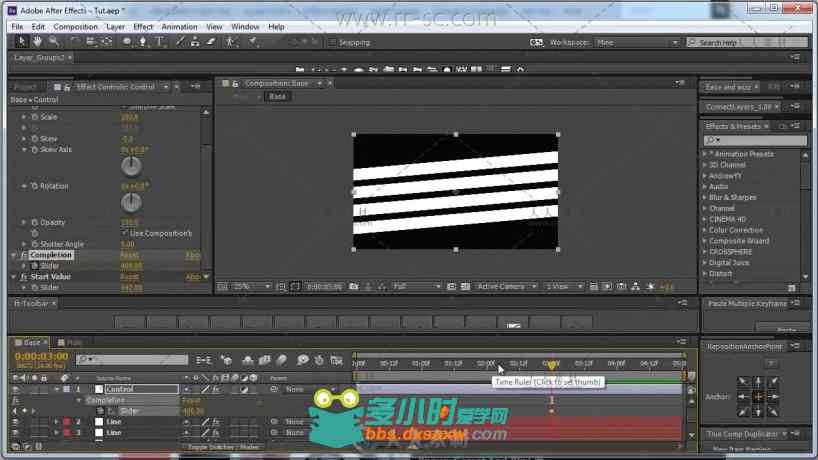Click pick-whip icon for Control layer parent

click(274, 389)
